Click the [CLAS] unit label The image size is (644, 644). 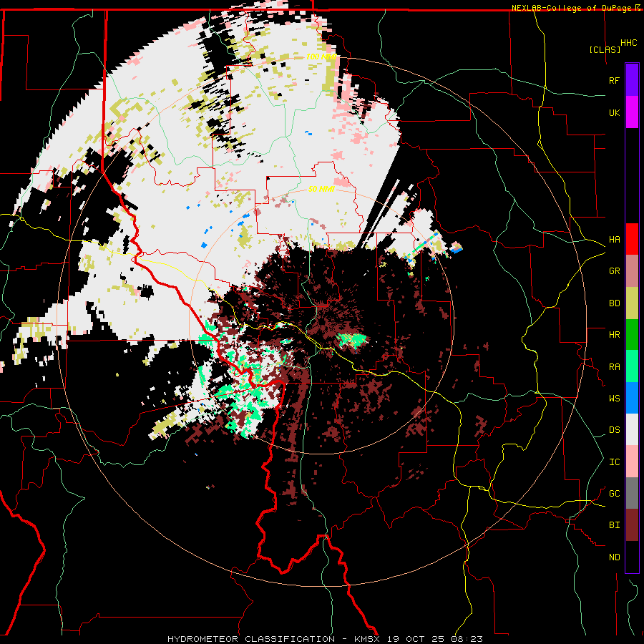605,49
